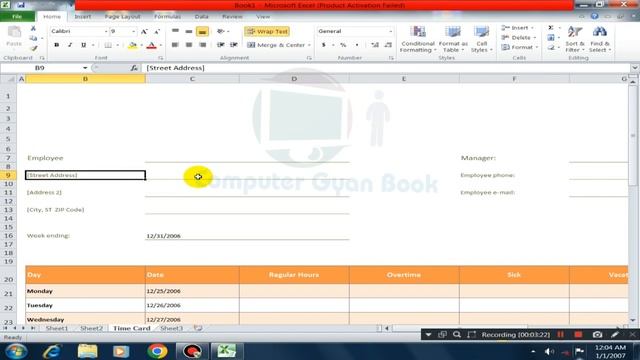This screenshot has width=640, height=360.
Task: Click the Paste button
Action: pos(14,37)
